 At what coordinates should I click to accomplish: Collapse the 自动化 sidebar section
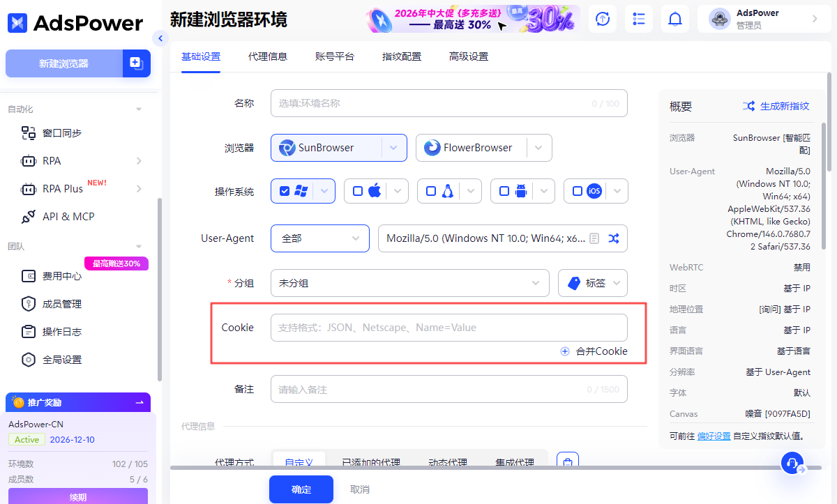click(138, 109)
